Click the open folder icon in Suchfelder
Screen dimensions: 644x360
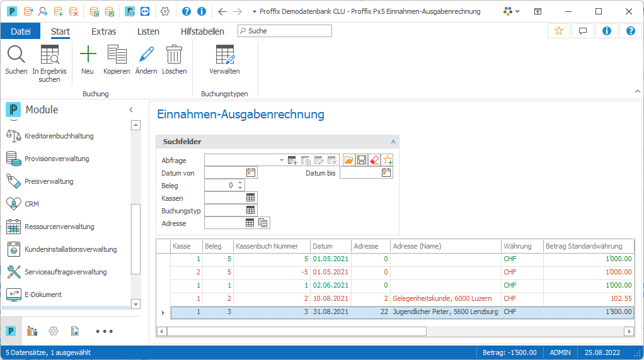point(348,160)
